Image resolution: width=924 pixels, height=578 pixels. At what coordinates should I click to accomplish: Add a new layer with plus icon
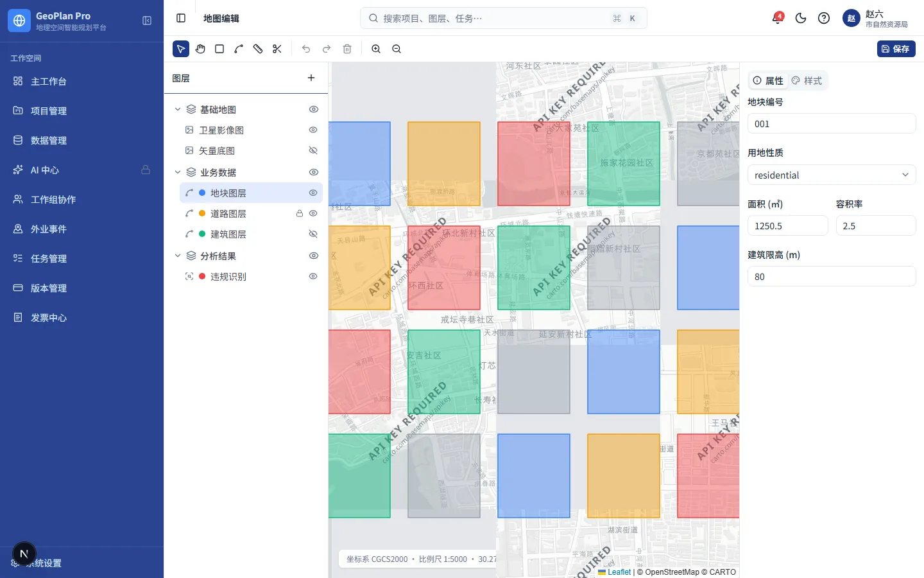311,78
